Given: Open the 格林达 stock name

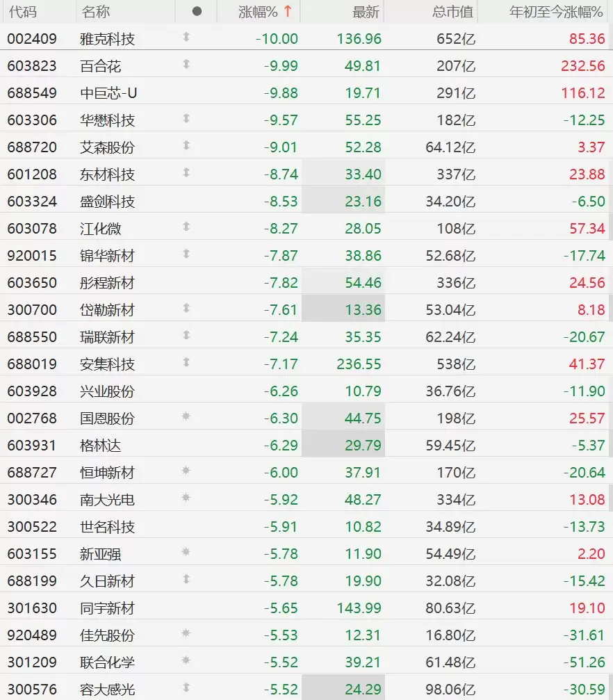Looking at the screenshot, I should point(101,446).
